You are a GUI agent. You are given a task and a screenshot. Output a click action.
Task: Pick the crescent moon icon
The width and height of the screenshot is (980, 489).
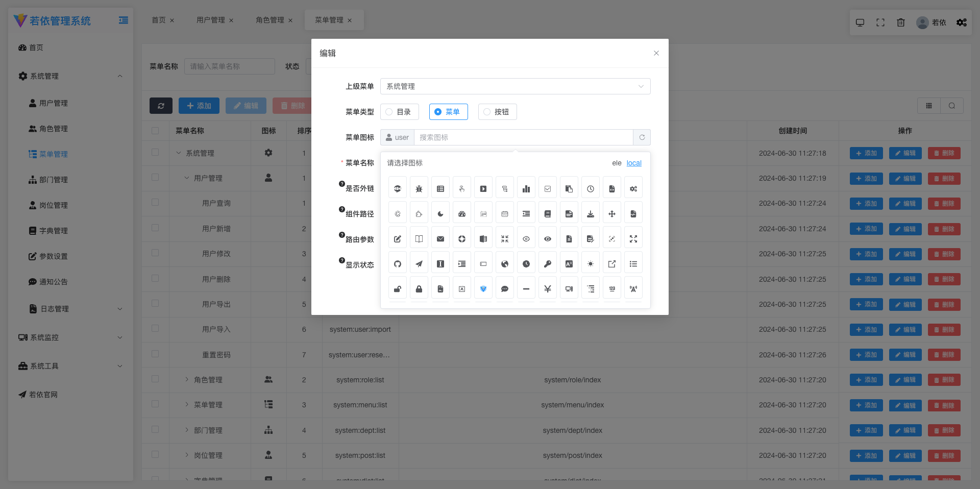click(x=440, y=214)
